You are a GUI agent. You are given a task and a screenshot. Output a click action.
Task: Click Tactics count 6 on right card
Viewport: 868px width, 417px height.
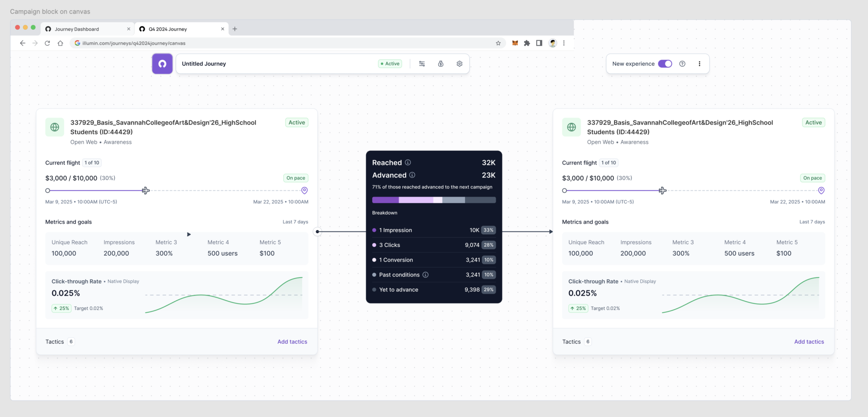(588, 342)
